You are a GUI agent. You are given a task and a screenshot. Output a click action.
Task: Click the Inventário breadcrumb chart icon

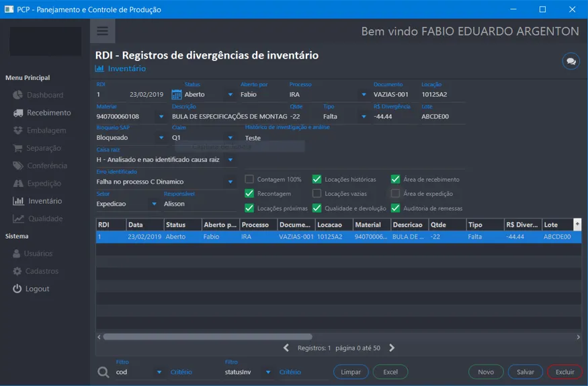point(99,69)
